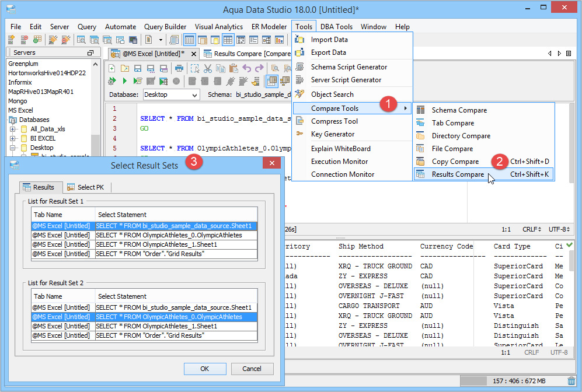Click OK in Select Result Sets dialog

pos(204,369)
